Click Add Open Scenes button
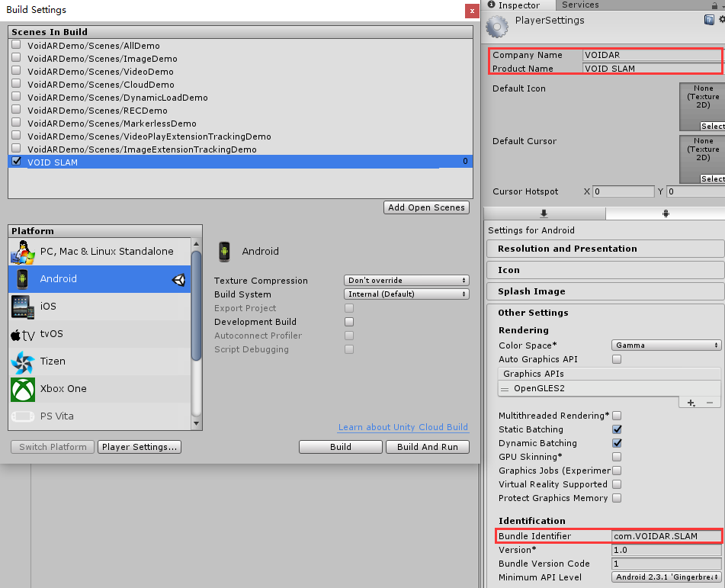The height and width of the screenshot is (588, 725). (426, 207)
